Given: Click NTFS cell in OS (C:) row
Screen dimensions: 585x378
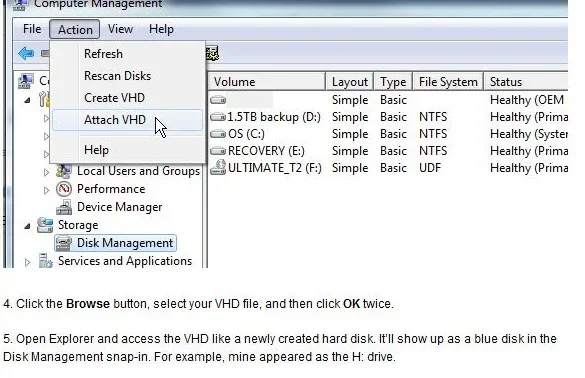Looking at the screenshot, I should coord(433,134).
